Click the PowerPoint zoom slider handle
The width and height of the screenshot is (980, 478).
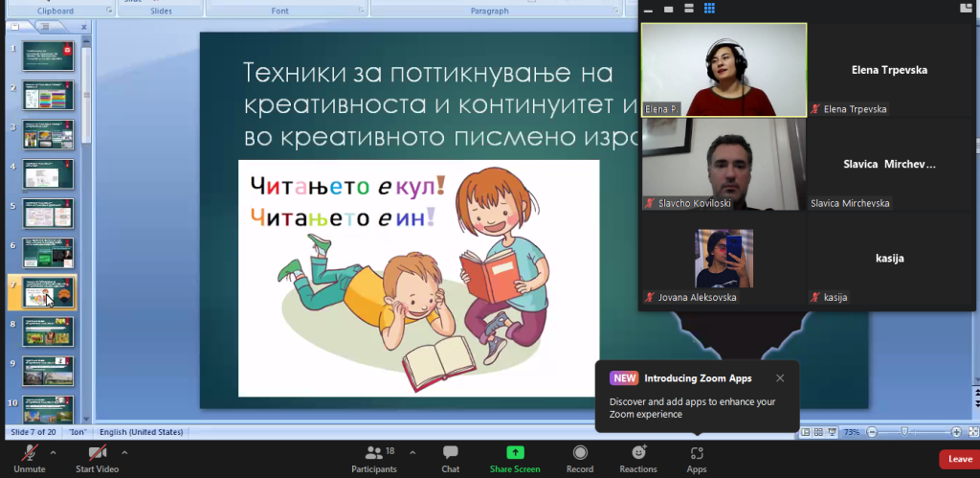905,432
